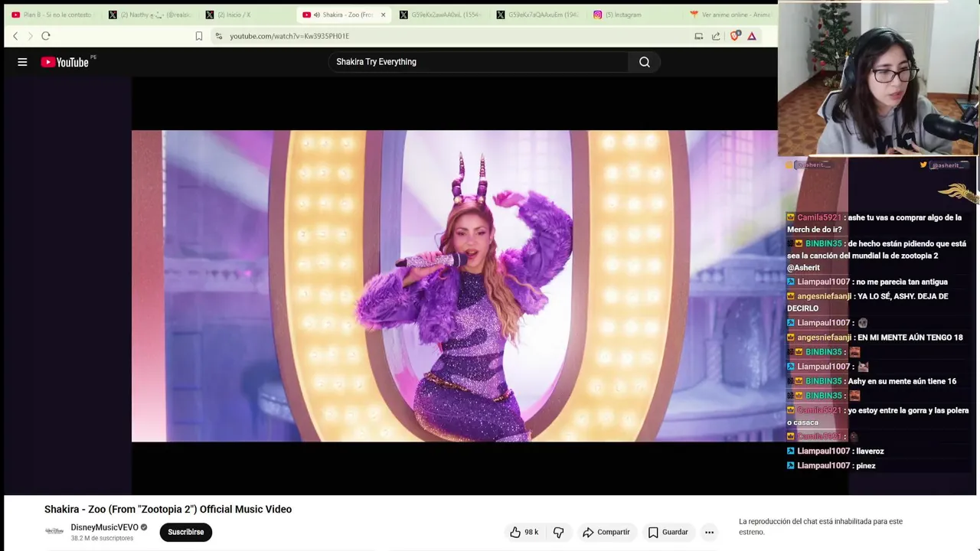Focus the search box containing Shakira Try Everything
The width and height of the screenshot is (980, 551).
point(479,62)
